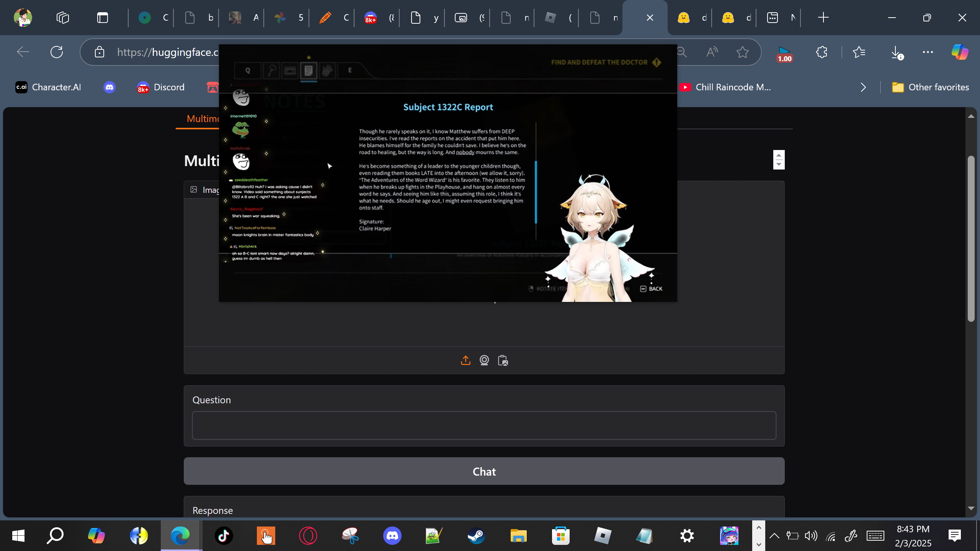Viewport: 980px width, 551px height.
Task: Open the Copilot icon in toolbar
Action: [x=960, y=52]
